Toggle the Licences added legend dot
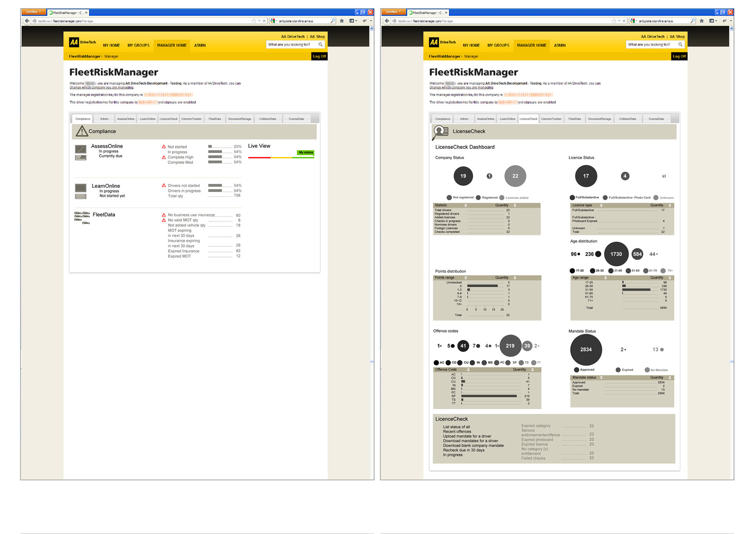The width and height of the screenshot is (756, 534). (502, 198)
